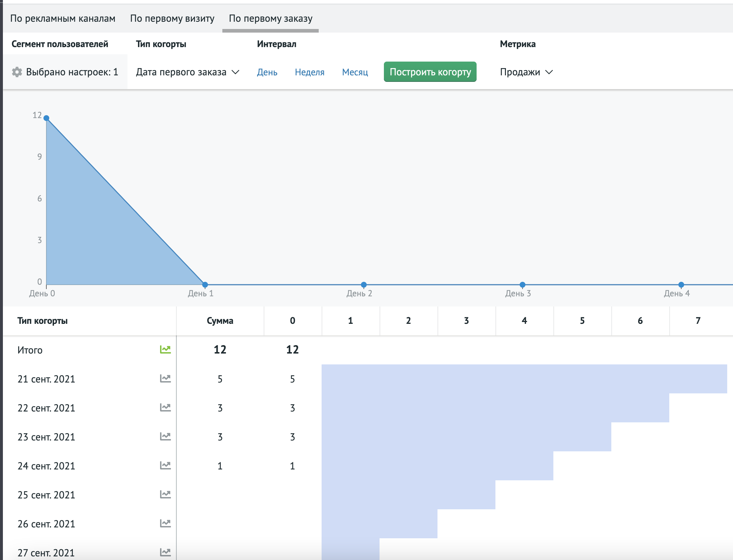Select the 22 сент. 2021 row label

[46, 408]
